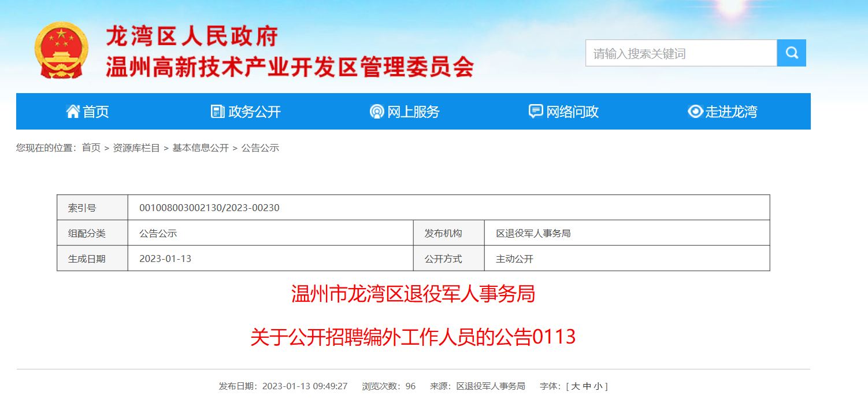
Task: Click 区退役军人事务局 in the table
Action: pos(533,234)
